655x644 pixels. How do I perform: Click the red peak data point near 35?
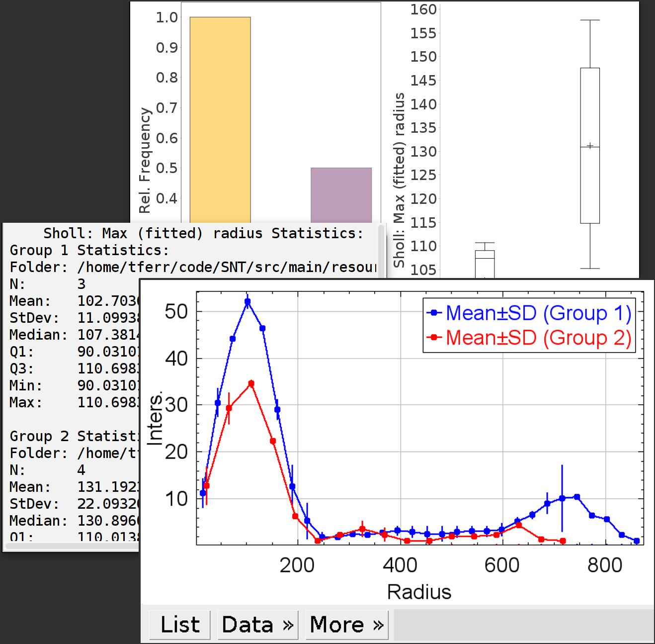(251, 383)
